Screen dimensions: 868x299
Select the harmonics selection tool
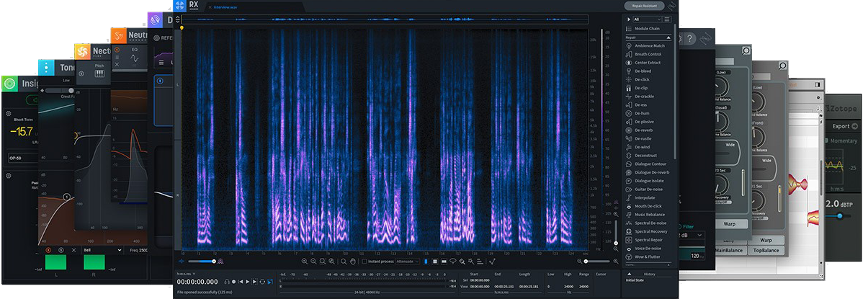[x=480, y=261]
